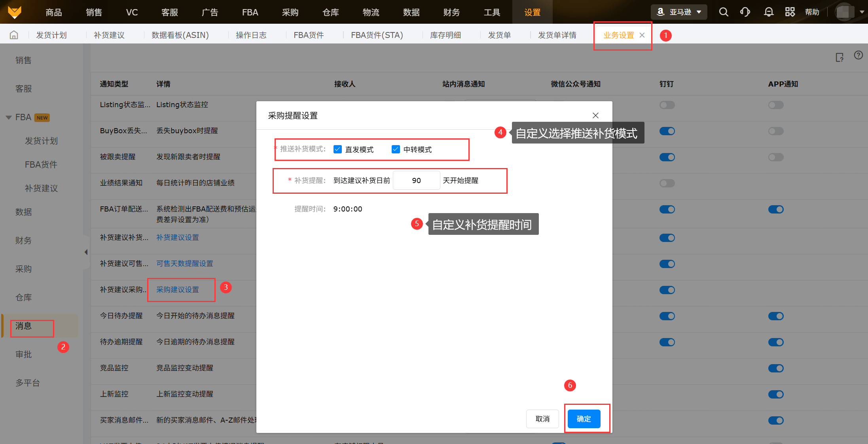This screenshot has height=444, width=868.
Task: Uncheck the 中转模式 checkbox
Action: click(x=396, y=149)
